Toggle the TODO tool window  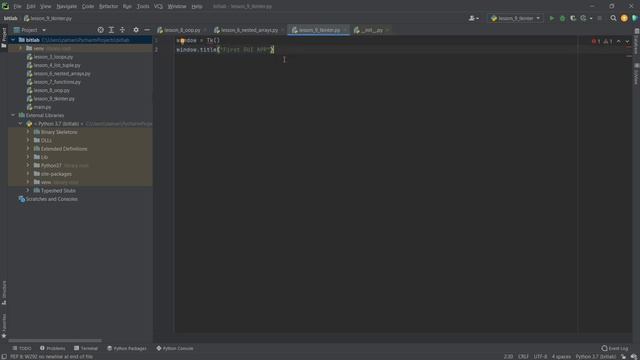tap(22, 348)
